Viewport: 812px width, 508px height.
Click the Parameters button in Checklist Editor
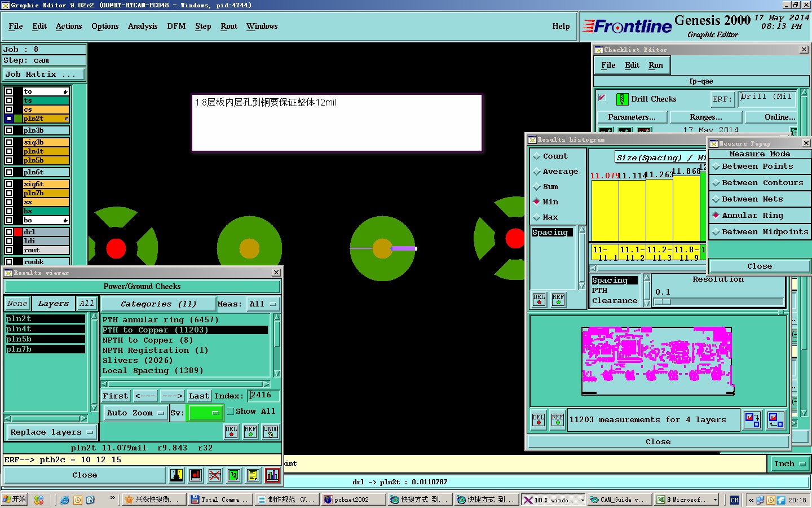point(632,117)
